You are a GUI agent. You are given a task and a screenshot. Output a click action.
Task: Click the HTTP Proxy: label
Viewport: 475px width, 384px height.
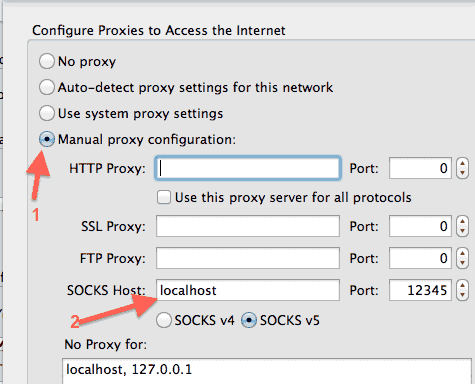point(107,168)
